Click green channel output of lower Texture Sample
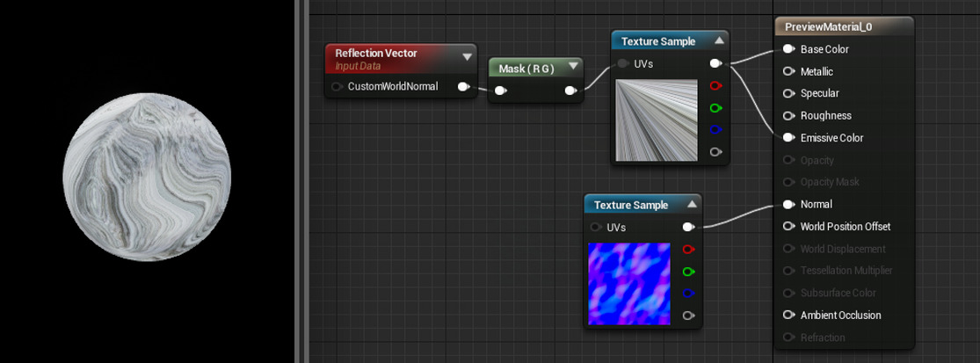This screenshot has height=363, width=980. click(x=689, y=272)
